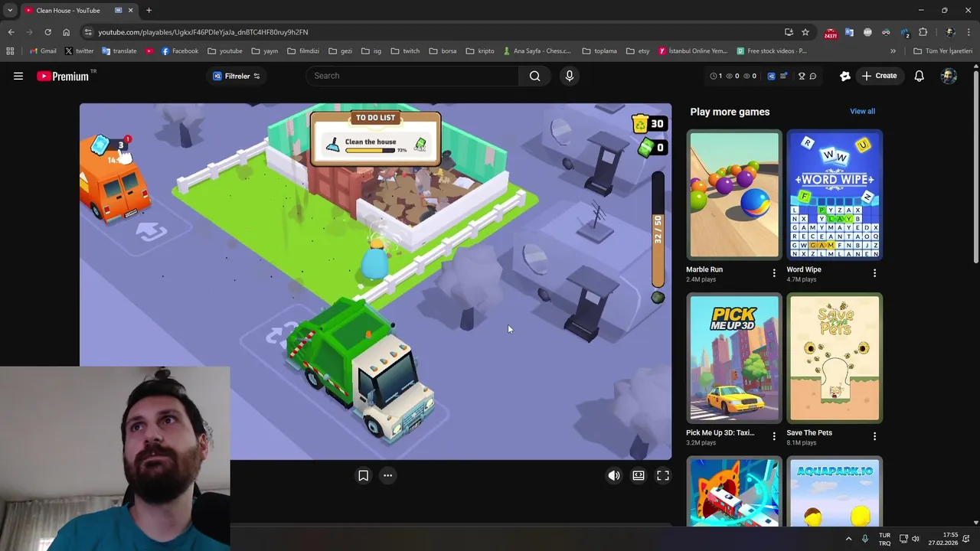The width and height of the screenshot is (980, 551).
Task: Open the Word Wipe game thumbnail
Action: coord(835,195)
